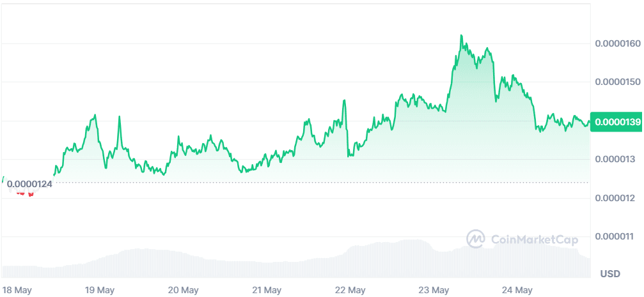
Task: Click the 0.0000160 y-axis label
Action: point(618,44)
